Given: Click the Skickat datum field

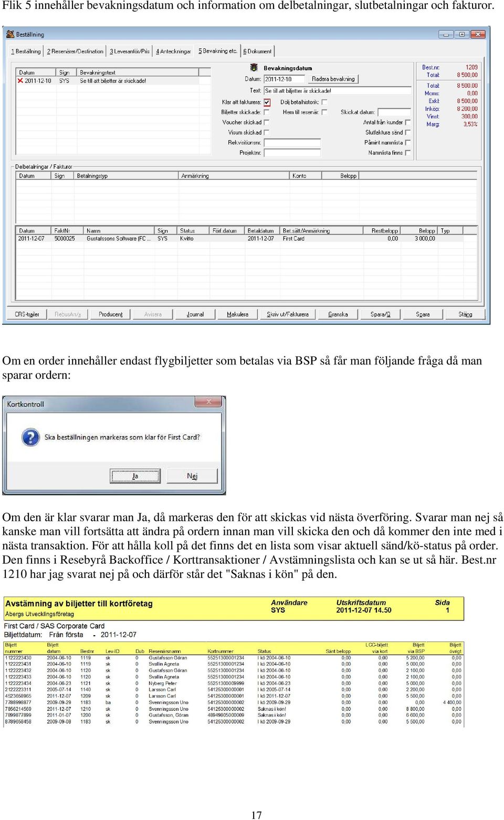Looking at the screenshot, I should (x=394, y=112).
